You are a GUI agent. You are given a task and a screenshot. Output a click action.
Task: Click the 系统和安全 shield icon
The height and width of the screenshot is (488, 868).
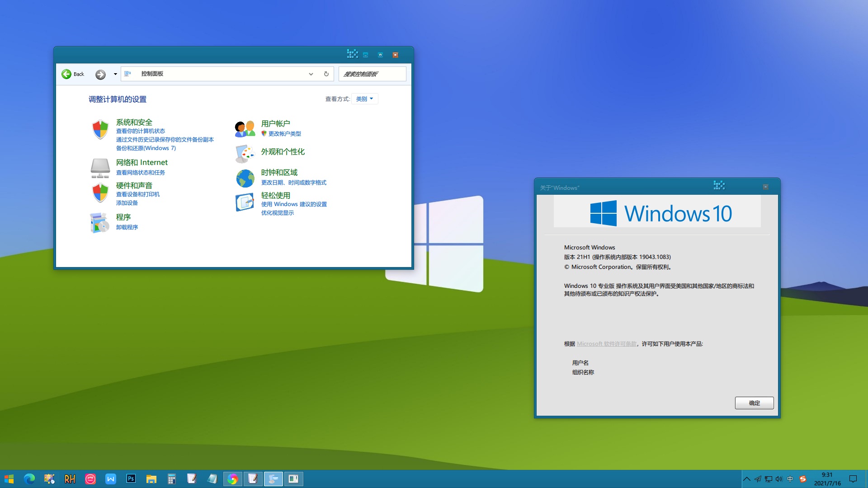100,130
